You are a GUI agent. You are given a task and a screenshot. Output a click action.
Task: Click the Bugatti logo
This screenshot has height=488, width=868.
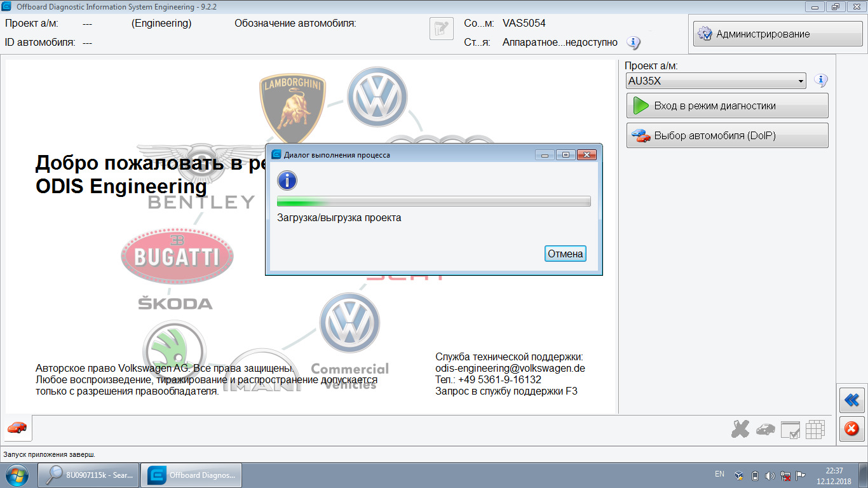pos(177,256)
